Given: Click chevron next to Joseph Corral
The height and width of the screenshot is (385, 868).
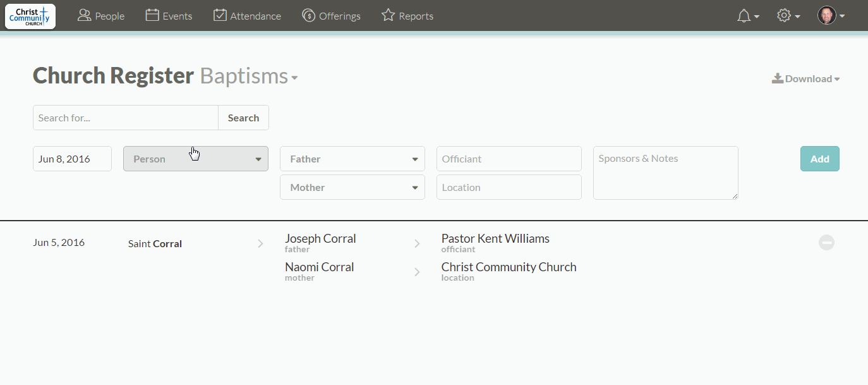Looking at the screenshot, I should pyautogui.click(x=417, y=243).
